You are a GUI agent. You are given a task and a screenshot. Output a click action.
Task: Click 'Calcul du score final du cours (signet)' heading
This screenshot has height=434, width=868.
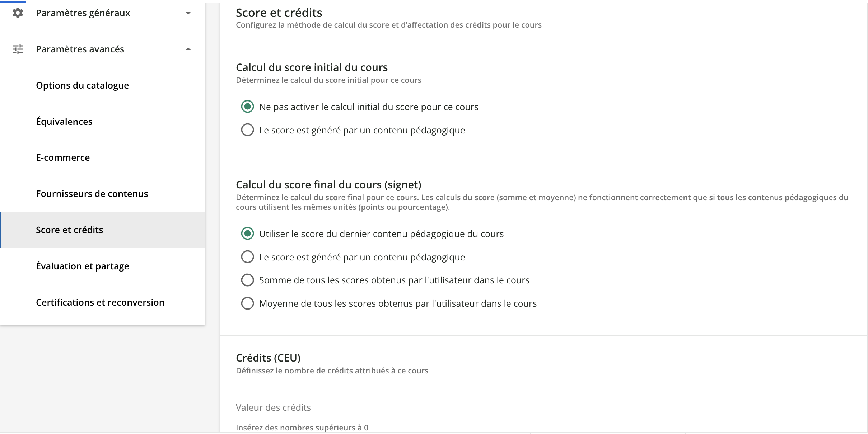(x=328, y=184)
